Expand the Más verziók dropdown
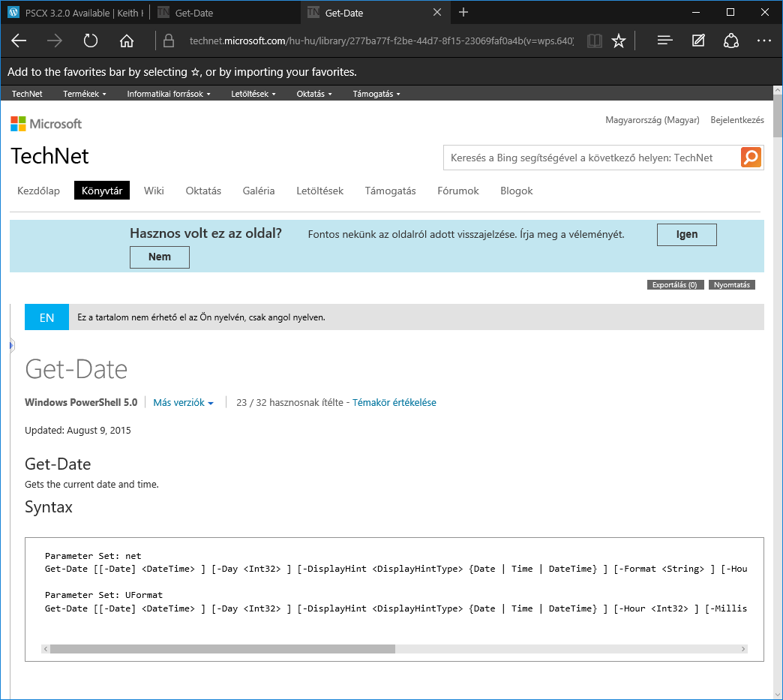The width and height of the screenshot is (783, 700). pos(183,403)
